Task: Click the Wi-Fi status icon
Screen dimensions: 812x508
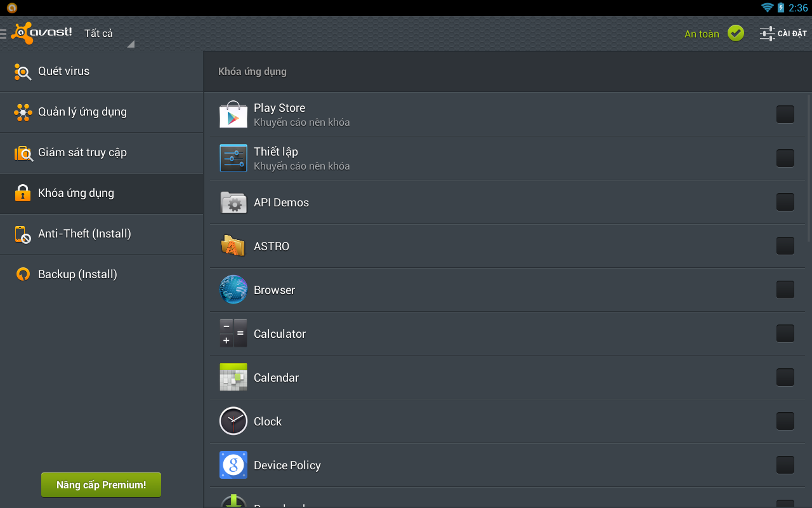Action: [x=768, y=8]
